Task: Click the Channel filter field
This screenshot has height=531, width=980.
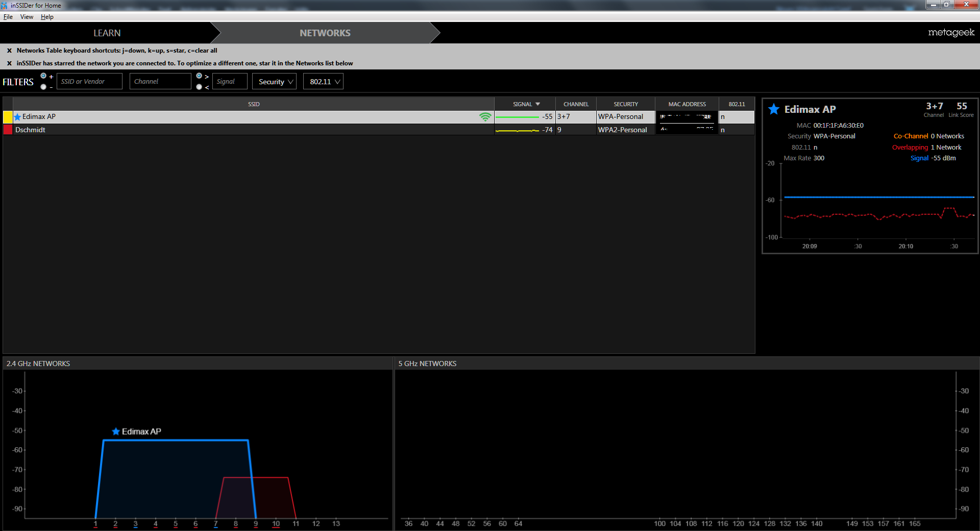Action: pos(160,82)
